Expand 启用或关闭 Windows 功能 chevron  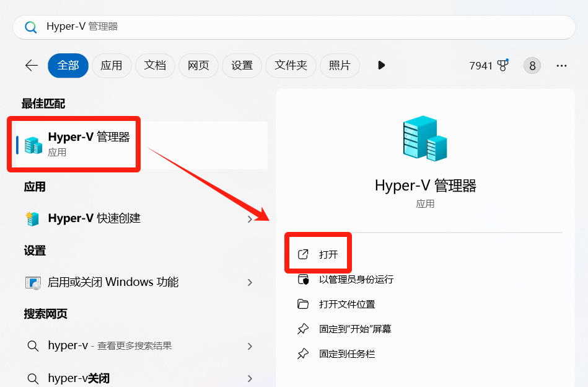click(x=250, y=283)
